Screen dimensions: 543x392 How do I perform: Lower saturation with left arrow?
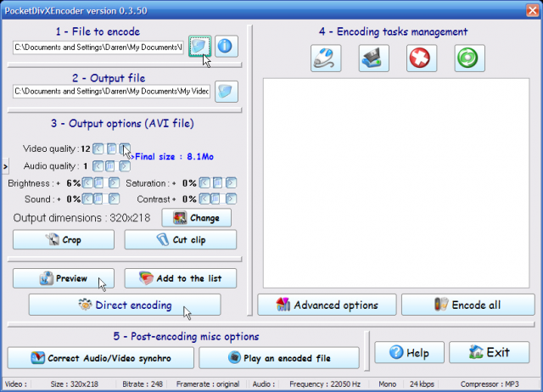point(204,182)
